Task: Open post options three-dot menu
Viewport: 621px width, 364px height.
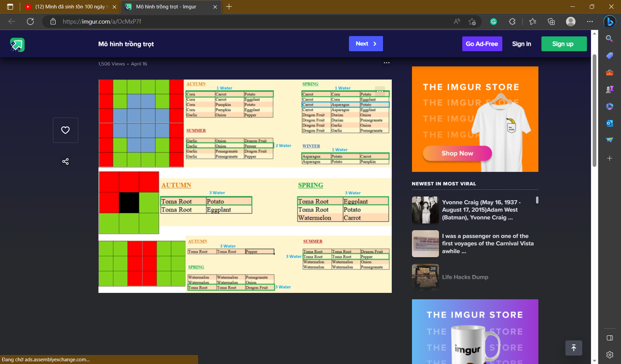Action: [x=386, y=63]
